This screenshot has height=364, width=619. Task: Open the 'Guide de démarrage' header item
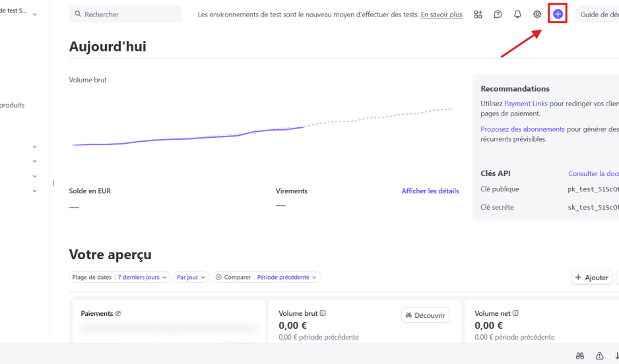tap(598, 14)
